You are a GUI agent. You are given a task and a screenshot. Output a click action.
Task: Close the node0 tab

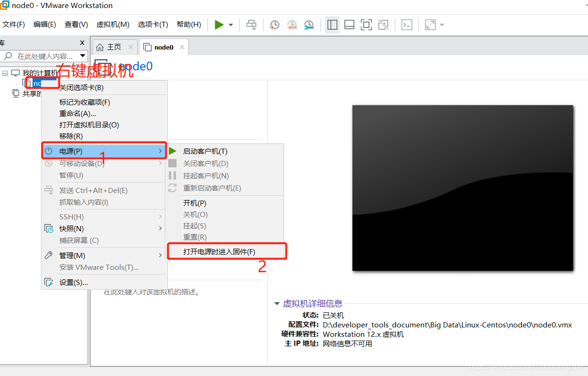[182, 47]
